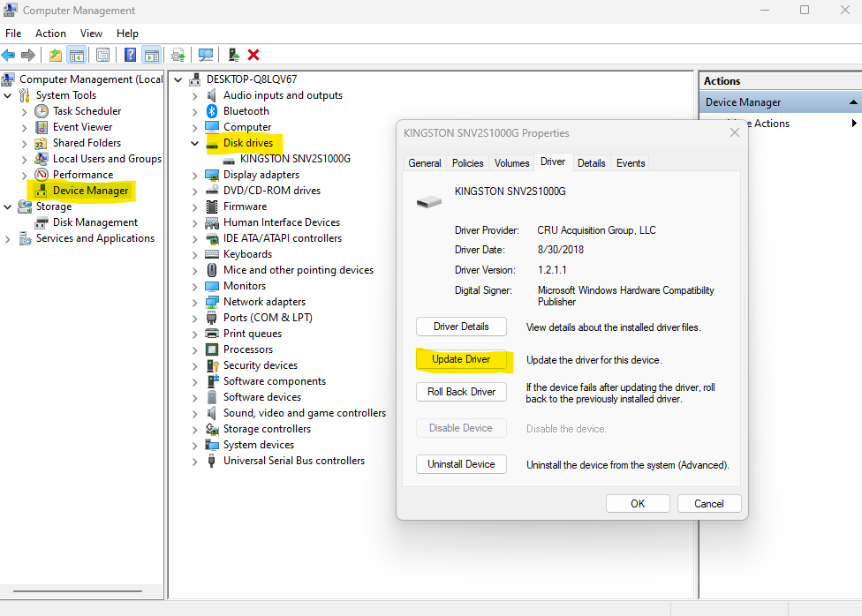Click the left pane horizontal scrollbar

pyautogui.click(x=78, y=591)
